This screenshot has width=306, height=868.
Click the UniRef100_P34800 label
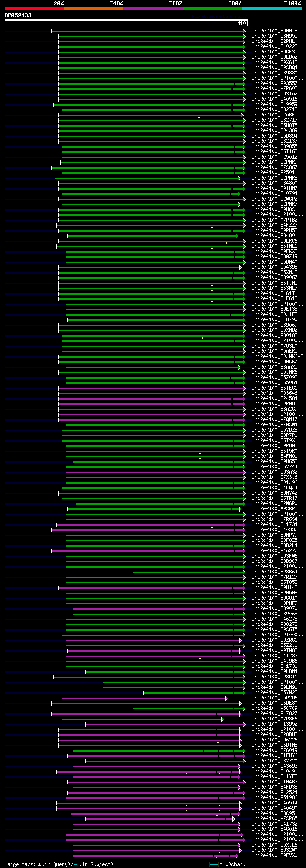(x=274, y=183)
